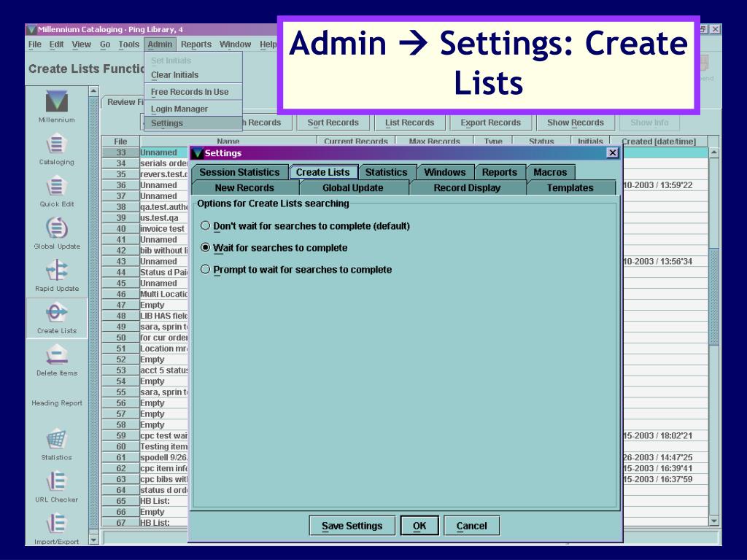Switch to Statistics settings tab
The width and height of the screenshot is (747, 560).
(x=387, y=172)
